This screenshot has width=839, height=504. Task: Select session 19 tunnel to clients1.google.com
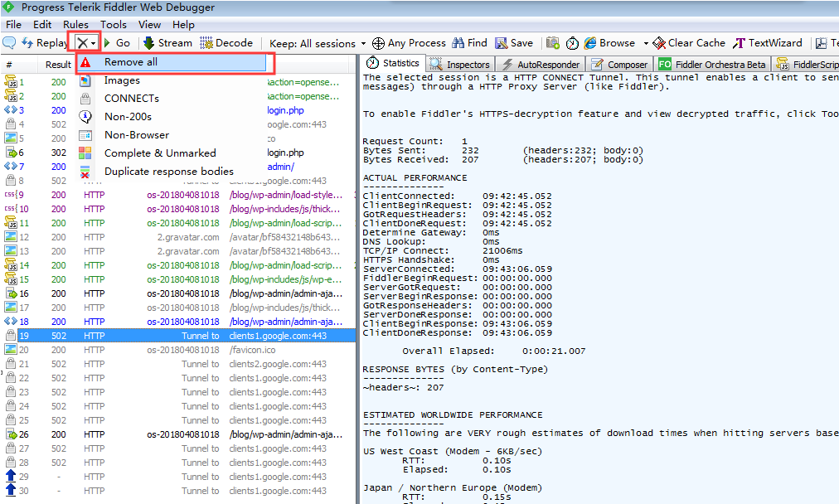pyautogui.click(x=179, y=336)
